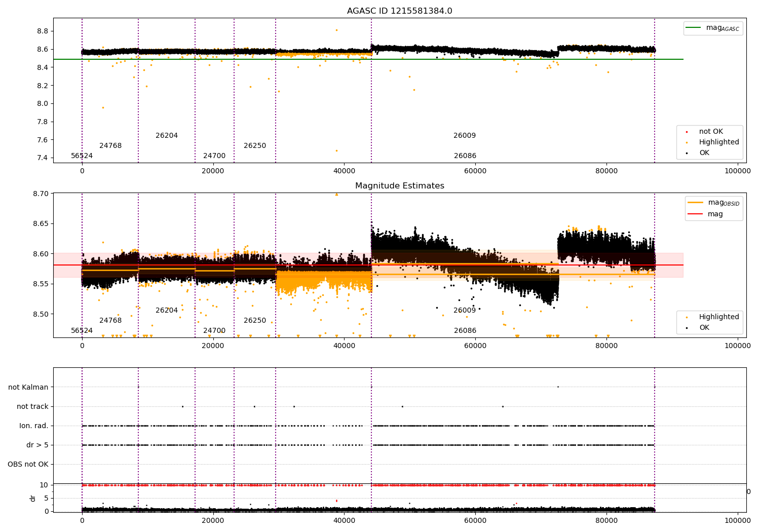760x532 pixels.
Task: Select the green mag_AGASC legend line sample
Action: point(693,28)
